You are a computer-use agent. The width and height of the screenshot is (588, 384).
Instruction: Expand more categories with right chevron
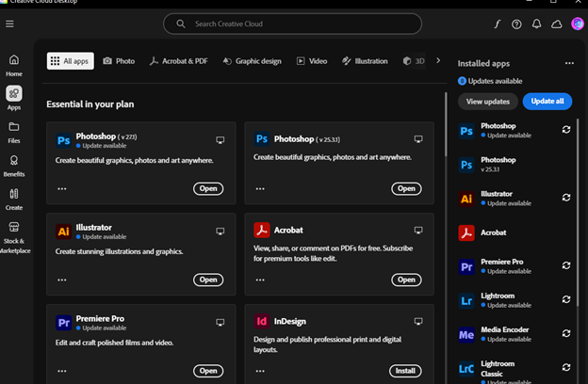[438, 60]
